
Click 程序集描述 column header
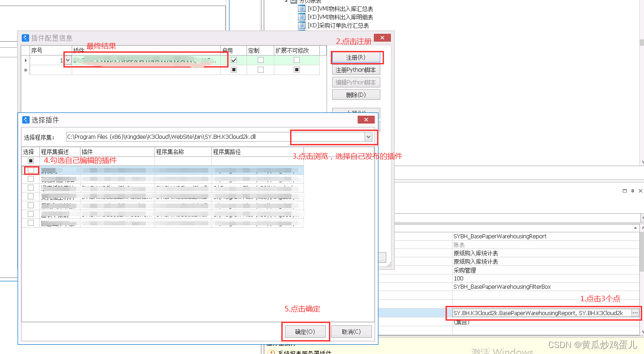tap(60, 152)
